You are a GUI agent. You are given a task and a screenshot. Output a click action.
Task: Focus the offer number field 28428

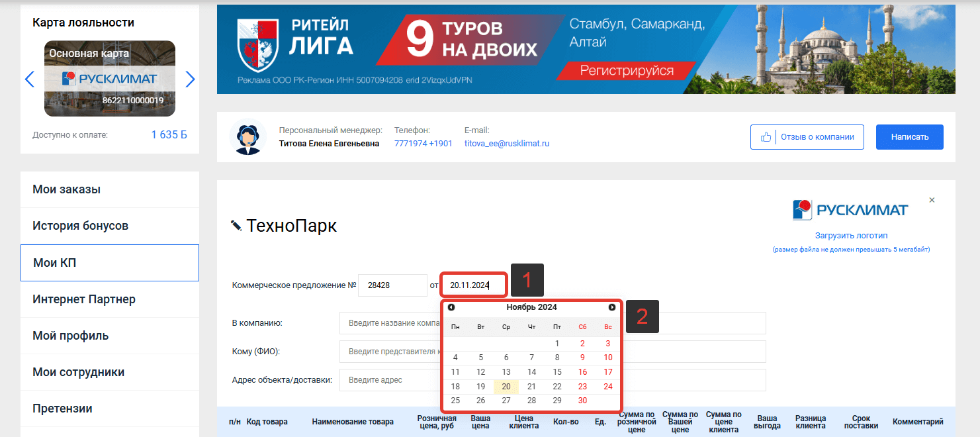[392, 285]
